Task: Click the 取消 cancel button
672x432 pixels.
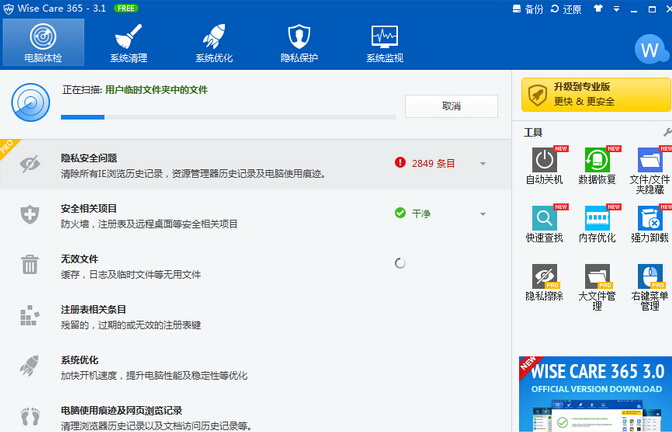Action: pyautogui.click(x=451, y=106)
